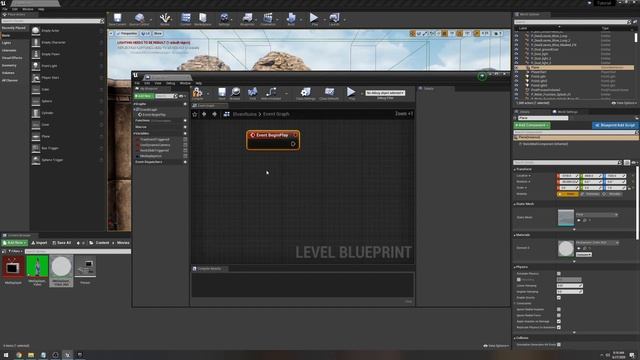This screenshot has width=640, height=360.
Task: Open Class Defaults in Blueprint editor
Action: 329,93
